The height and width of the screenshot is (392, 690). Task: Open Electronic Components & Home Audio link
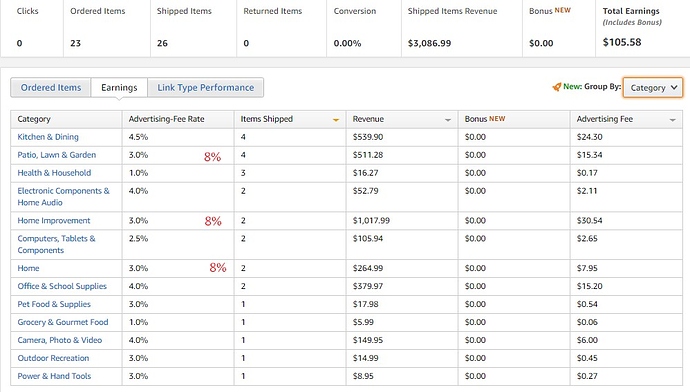63,197
